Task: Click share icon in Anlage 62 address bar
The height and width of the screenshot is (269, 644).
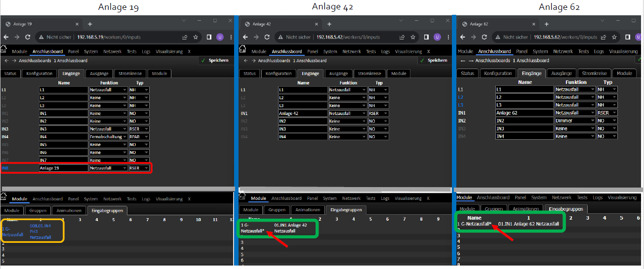Action: tap(604, 37)
